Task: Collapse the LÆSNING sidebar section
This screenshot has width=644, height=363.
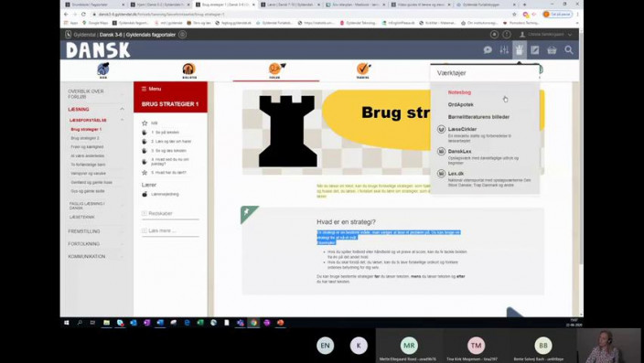Action: (122, 109)
